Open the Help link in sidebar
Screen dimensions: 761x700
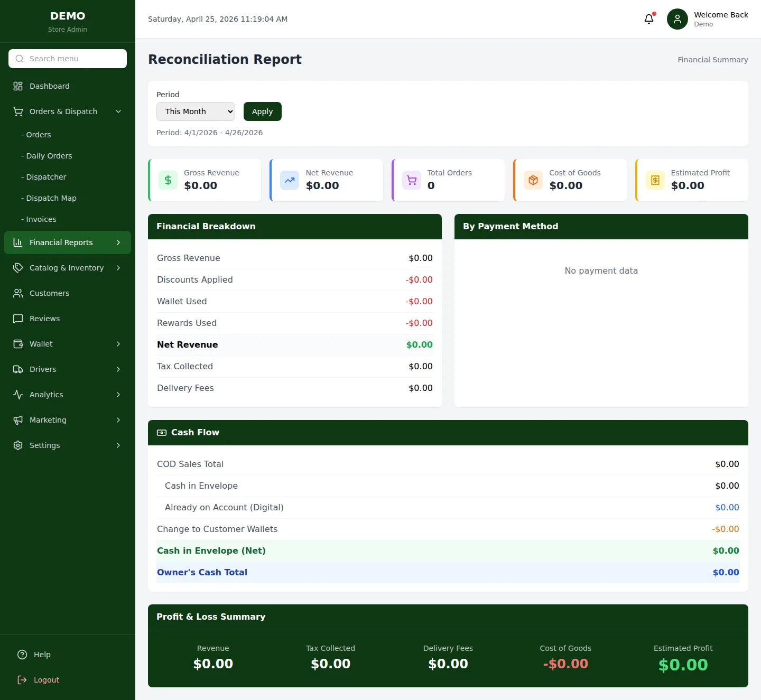(42, 655)
